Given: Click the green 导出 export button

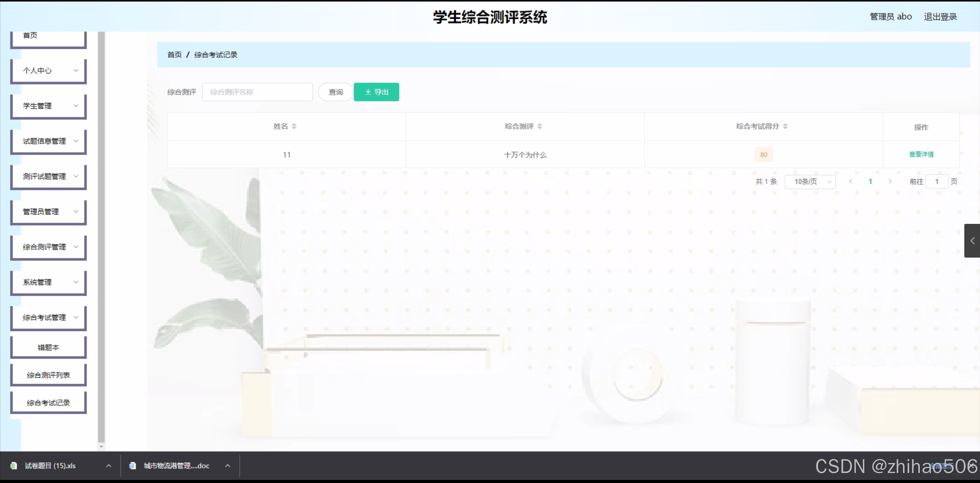Looking at the screenshot, I should click(x=376, y=92).
